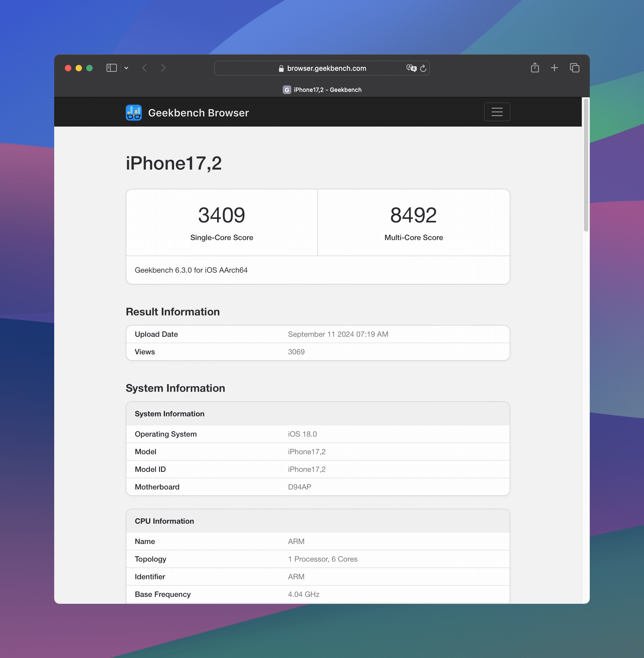The image size is (644, 658).
Task: Click the Upload Date label
Action: (x=156, y=334)
